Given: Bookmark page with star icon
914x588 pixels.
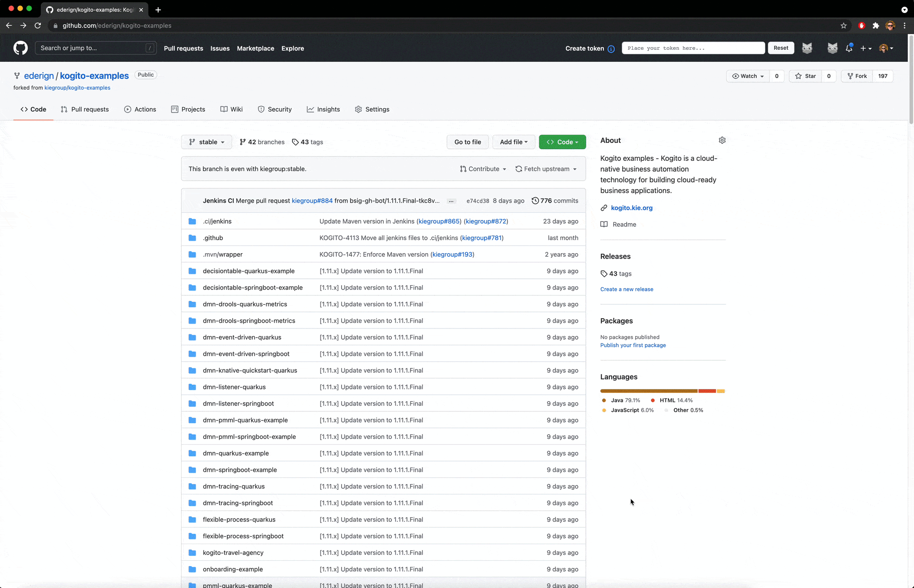Looking at the screenshot, I should [843, 26].
